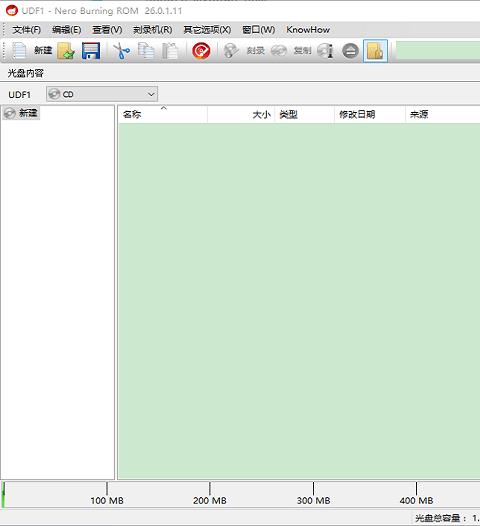Paste using the clipboard icon

pyautogui.click(x=170, y=51)
